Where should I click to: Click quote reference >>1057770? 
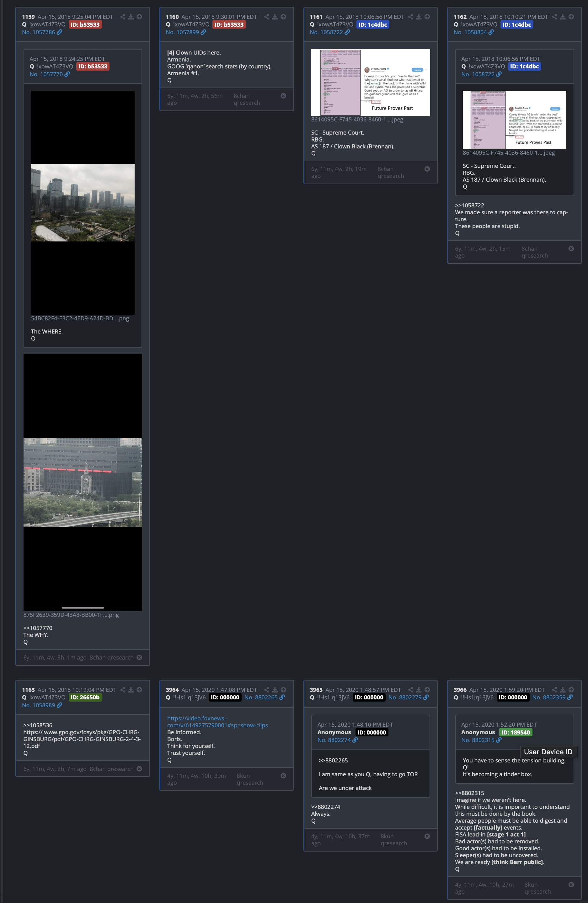[38, 628]
